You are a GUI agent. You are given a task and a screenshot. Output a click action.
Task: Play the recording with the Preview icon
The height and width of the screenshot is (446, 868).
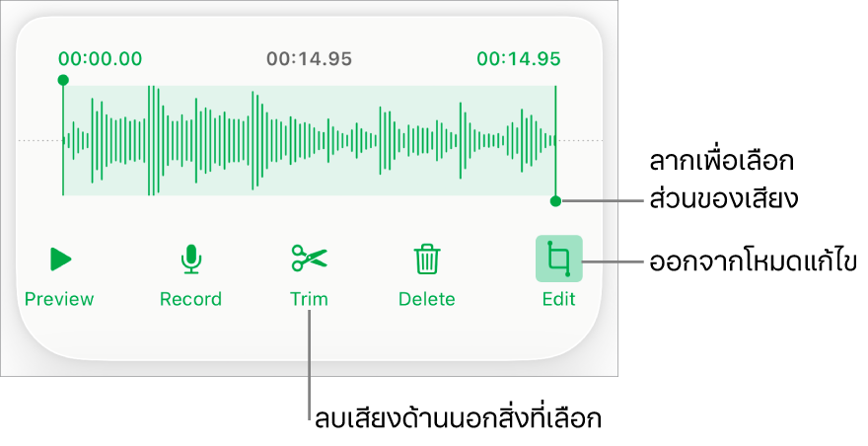pos(60,260)
